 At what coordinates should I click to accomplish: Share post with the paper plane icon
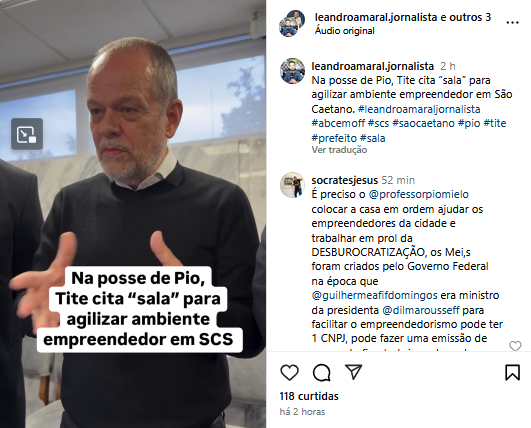354,372
